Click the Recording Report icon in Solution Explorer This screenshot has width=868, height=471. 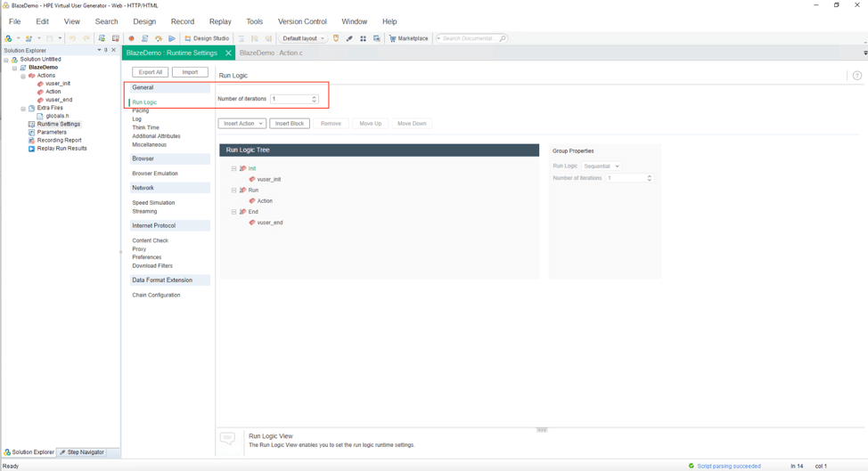pyautogui.click(x=31, y=141)
